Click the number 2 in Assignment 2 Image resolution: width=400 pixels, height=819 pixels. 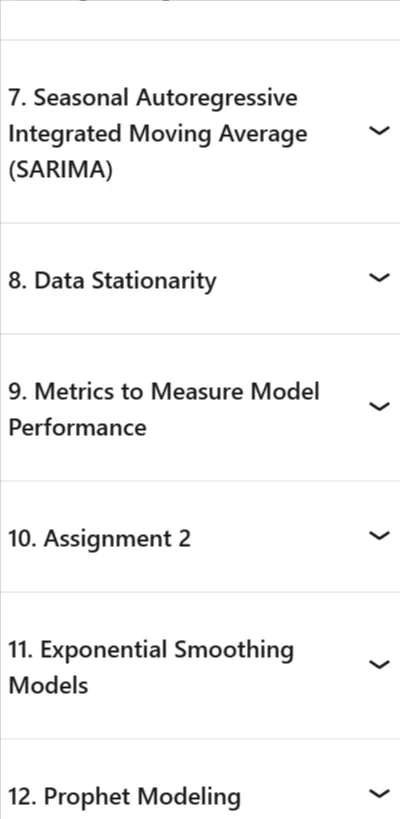point(184,538)
